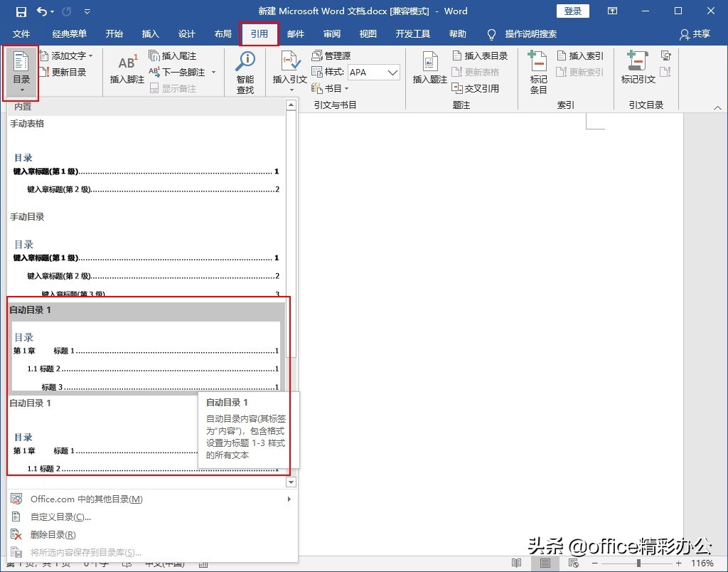The image size is (728, 572).
Task: Click the gallery scrollbar down arrow
Action: (291, 482)
